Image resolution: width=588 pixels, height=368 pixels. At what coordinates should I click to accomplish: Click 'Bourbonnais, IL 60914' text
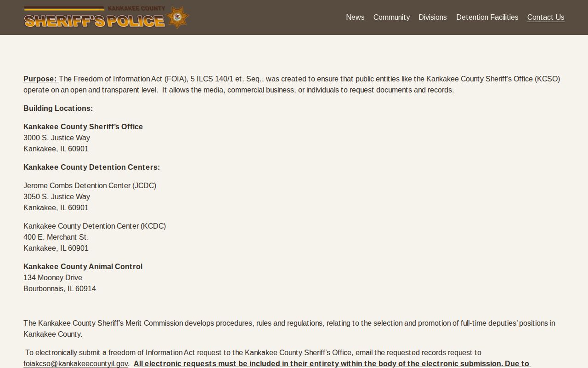point(60,288)
